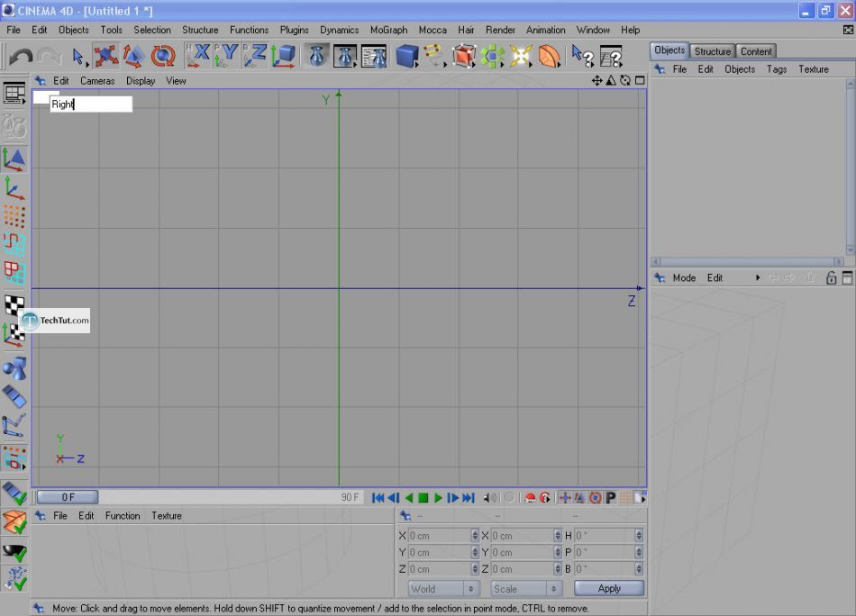Screen dimensions: 856x616
Task: Click the 0 F timeline slider handle
Action: click(68, 497)
